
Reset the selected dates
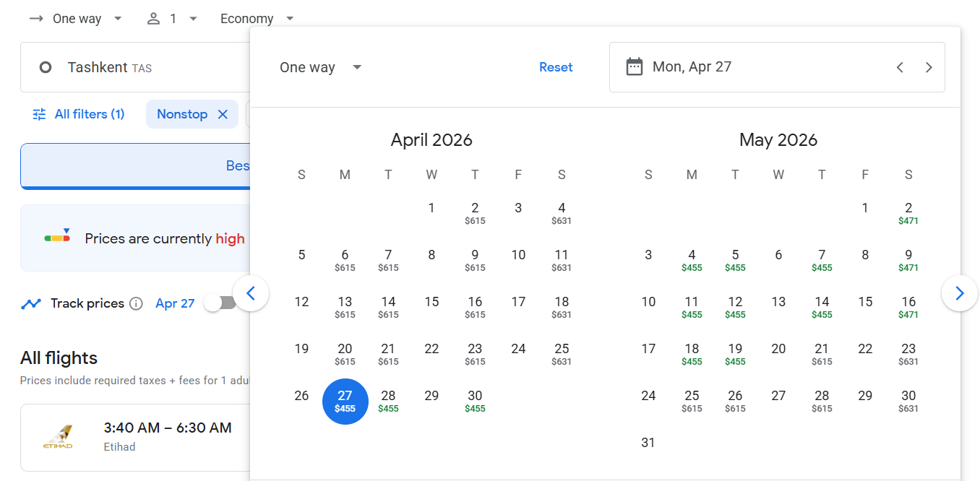click(x=556, y=67)
